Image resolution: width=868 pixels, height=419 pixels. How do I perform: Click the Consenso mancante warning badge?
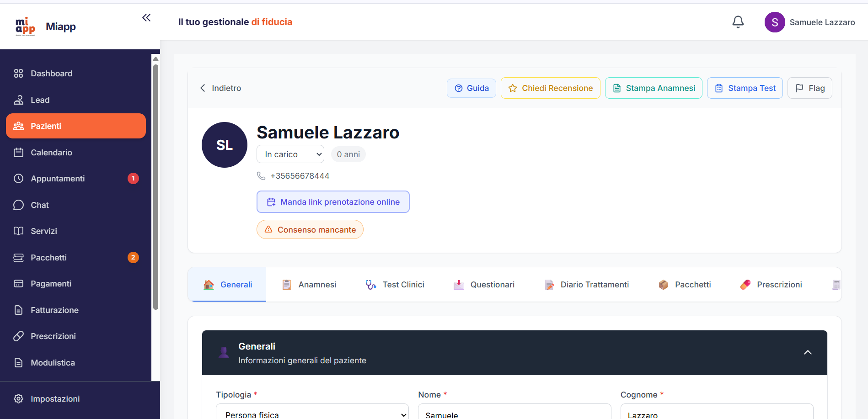[x=310, y=229]
